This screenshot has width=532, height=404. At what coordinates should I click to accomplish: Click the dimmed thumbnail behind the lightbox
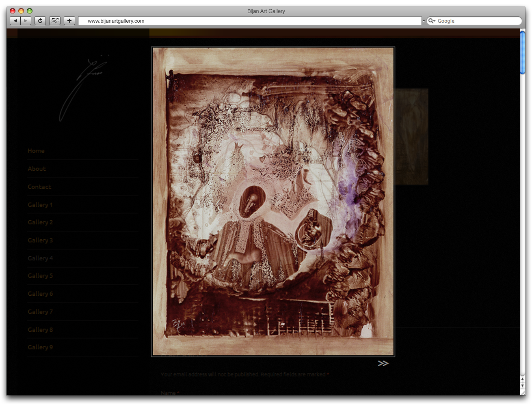(412, 137)
